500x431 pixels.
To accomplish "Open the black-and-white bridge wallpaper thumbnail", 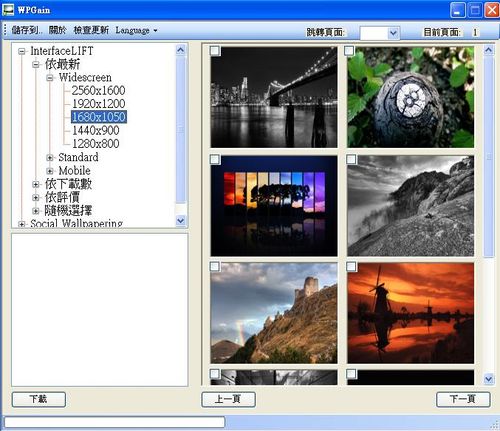I will 274,97.
